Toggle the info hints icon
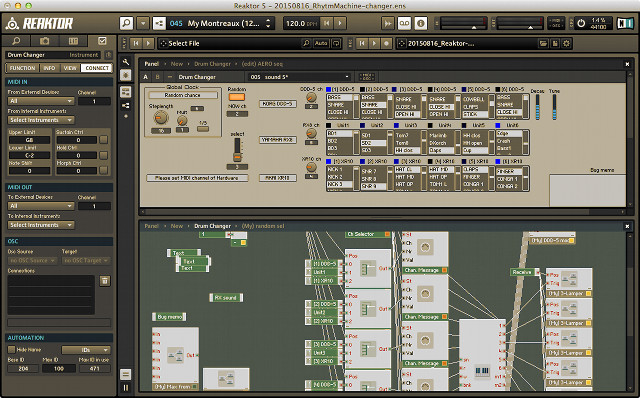This screenshot has width=640, height=398. pyautogui.click(x=420, y=23)
